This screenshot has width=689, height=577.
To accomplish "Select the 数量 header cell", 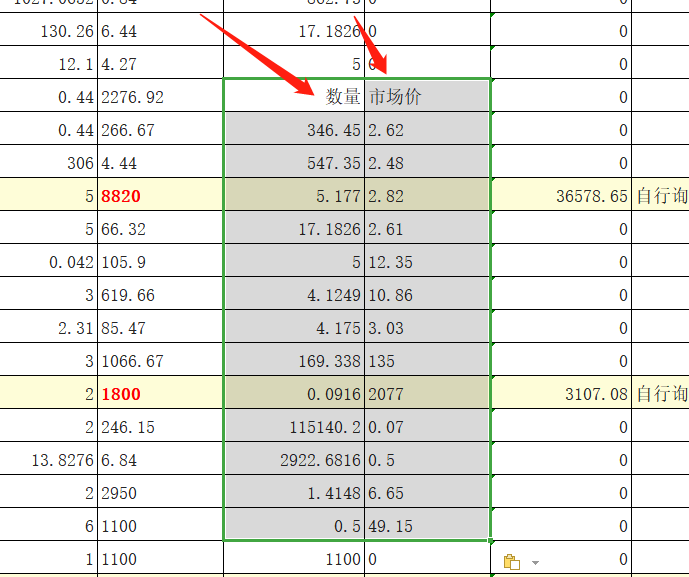I will 294,97.
